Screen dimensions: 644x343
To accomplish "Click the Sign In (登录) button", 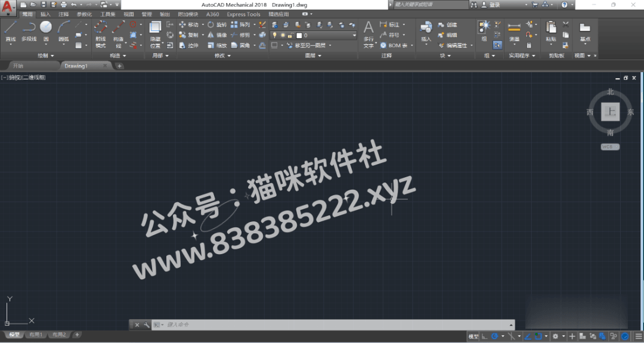I will point(494,5).
